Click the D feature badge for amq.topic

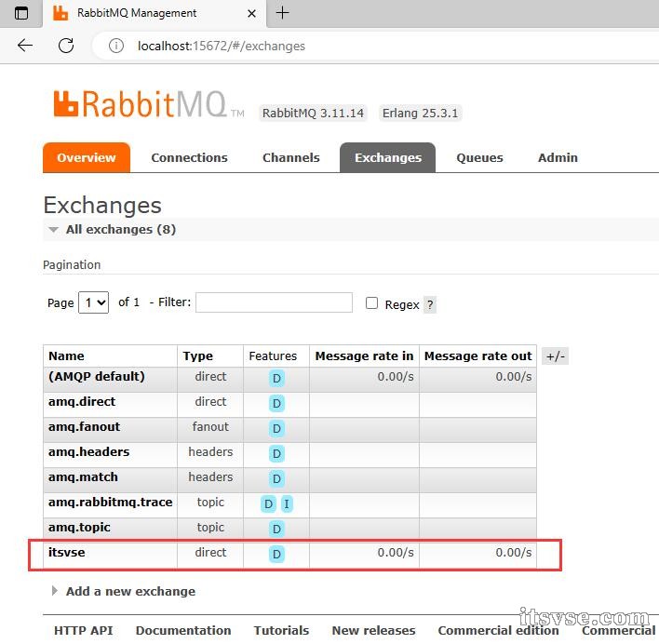(276, 530)
